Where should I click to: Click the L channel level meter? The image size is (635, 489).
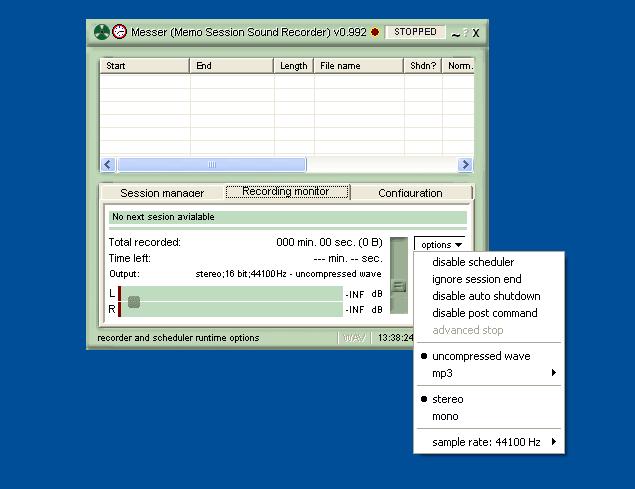232,294
